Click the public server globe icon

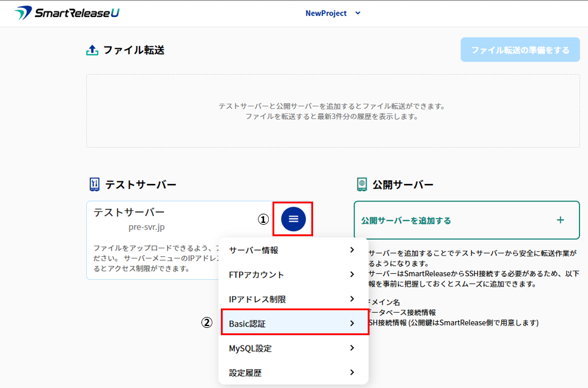coord(362,184)
